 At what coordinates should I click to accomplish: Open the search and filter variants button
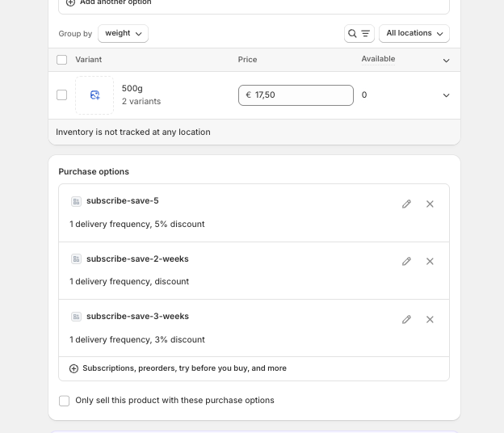click(359, 33)
